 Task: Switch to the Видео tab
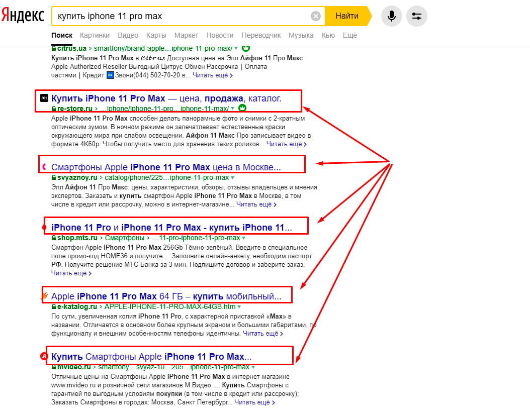pyautogui.click(x=128, y=35)
